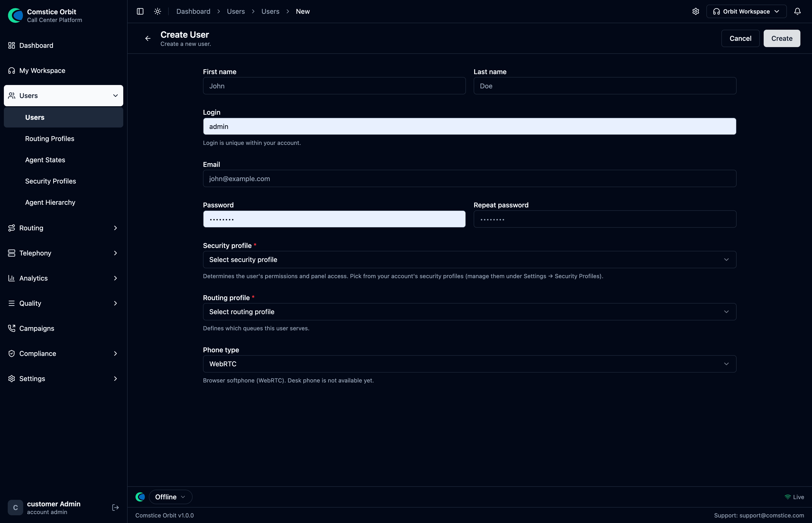Click the customer Admin avatar C
The image size is (812, 523).
pyautogui.click(x=15, y=507)
